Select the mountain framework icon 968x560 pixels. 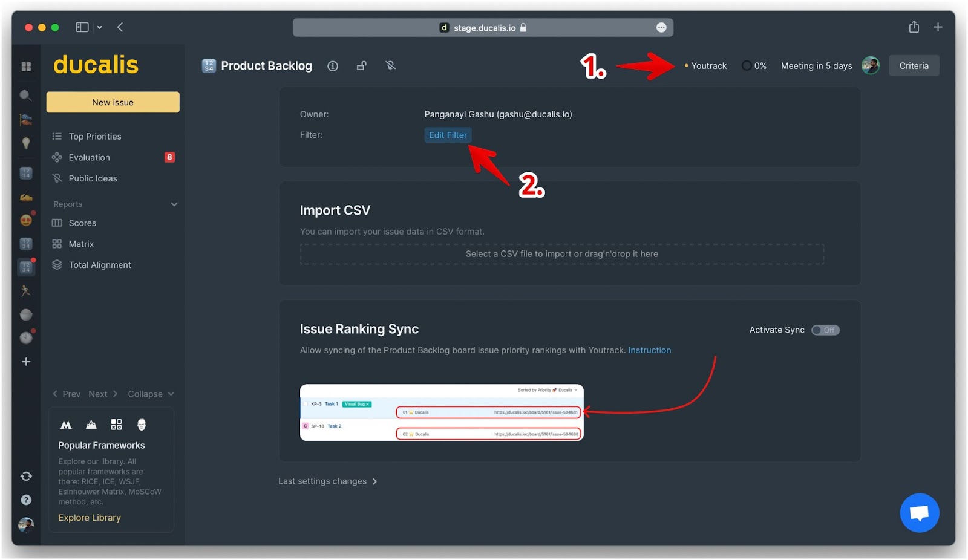pyautogui.click(x=91, y=425)
